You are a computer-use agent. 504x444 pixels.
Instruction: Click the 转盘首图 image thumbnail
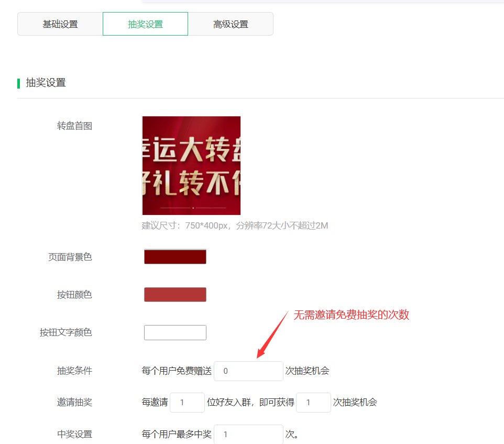click(x=191, y=166)
